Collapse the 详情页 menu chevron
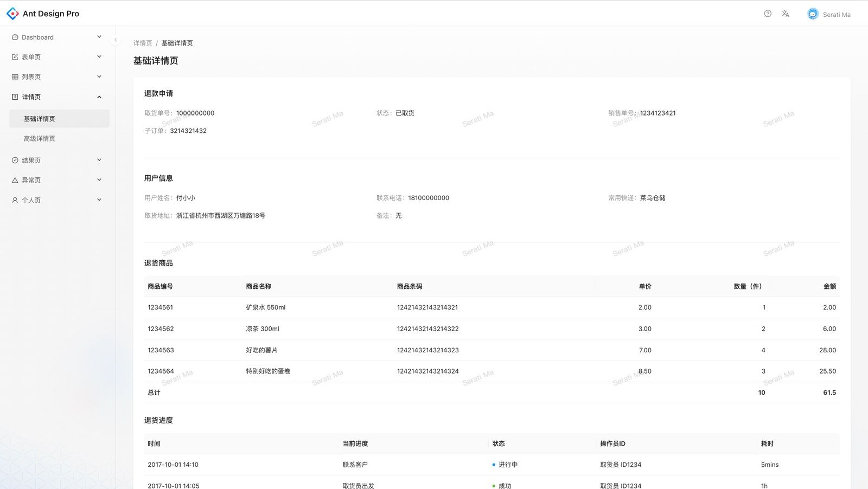This screenshot has height=489, width=868. click(x=99, y=97)
